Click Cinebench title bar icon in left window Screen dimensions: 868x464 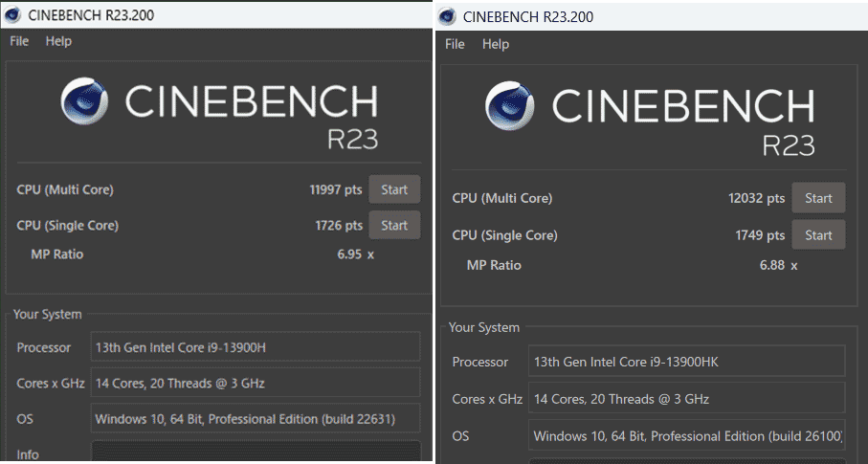pos(12,15)
